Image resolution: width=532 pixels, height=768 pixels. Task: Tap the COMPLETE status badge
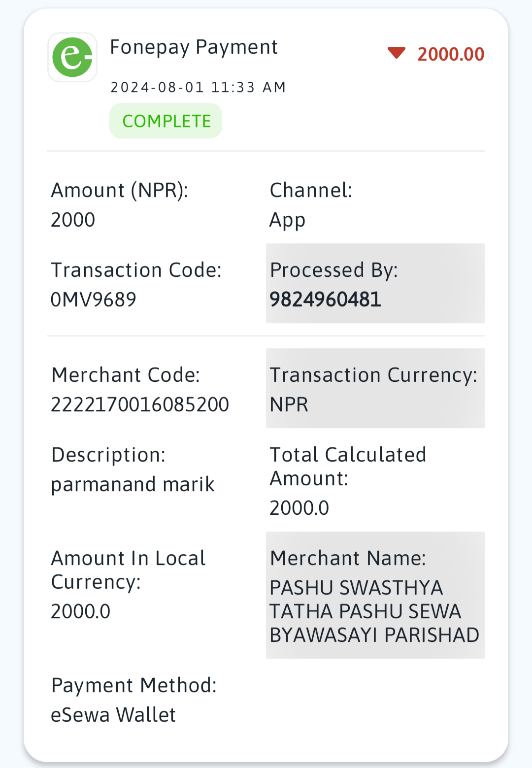[166, 121]
